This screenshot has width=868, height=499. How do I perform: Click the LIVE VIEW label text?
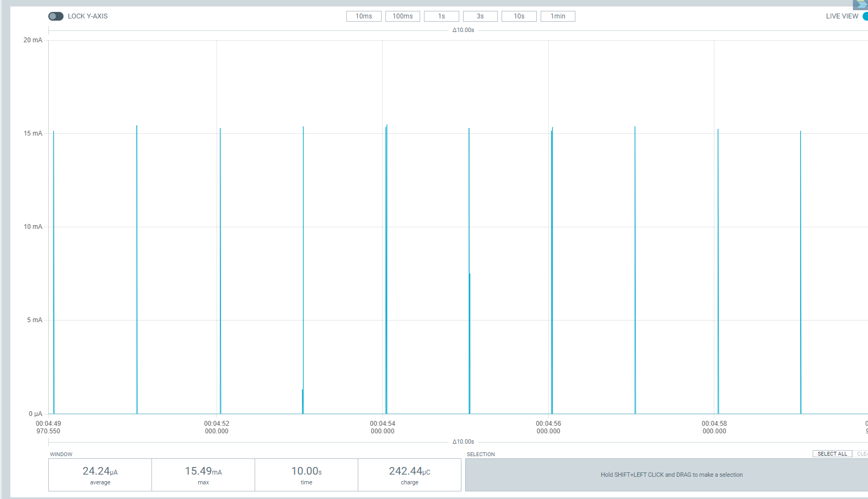tap(842, 16)
